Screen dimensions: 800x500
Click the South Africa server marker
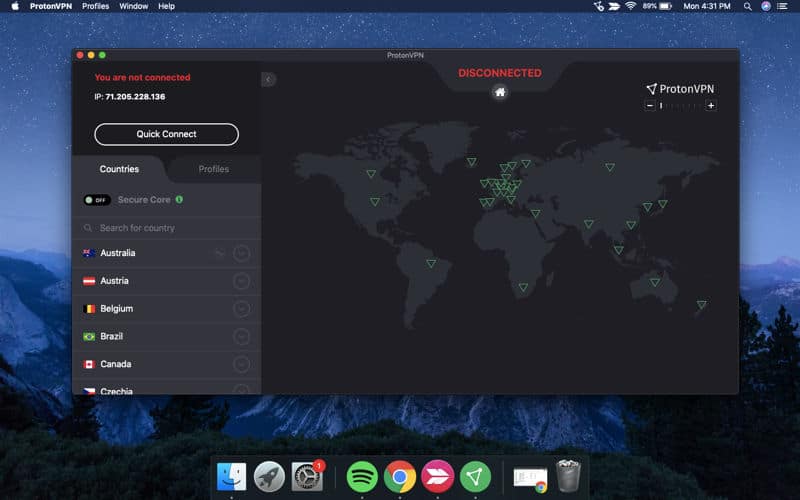523,287
